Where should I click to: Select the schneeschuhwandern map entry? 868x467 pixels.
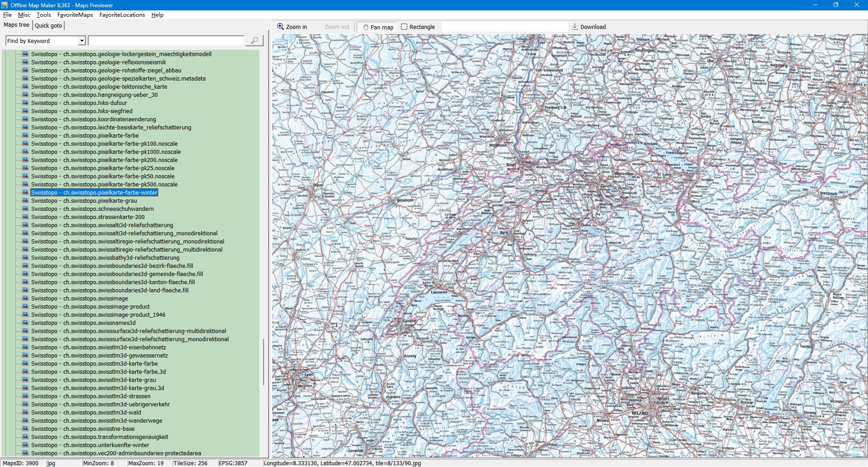tap(92, 209)
